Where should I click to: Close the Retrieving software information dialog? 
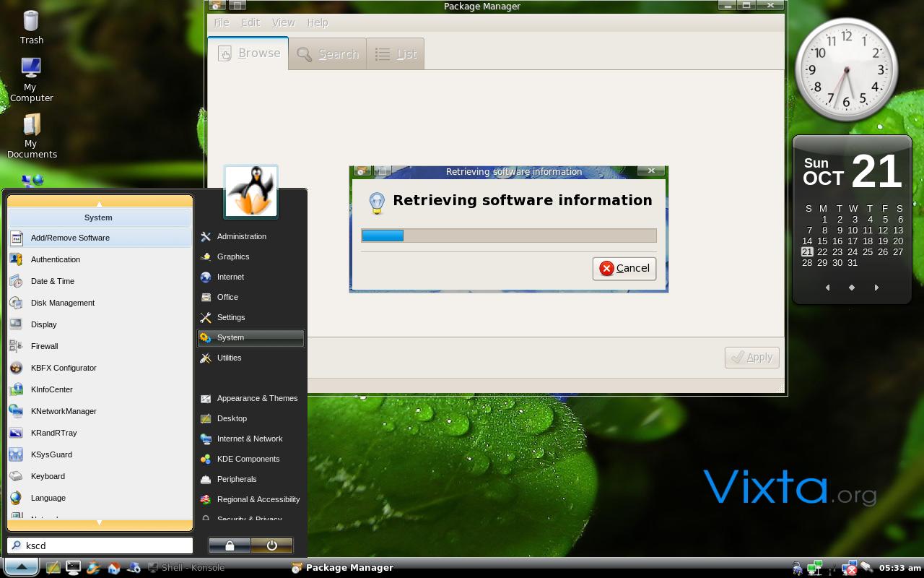pyautogui.click(x=651, y=171)
